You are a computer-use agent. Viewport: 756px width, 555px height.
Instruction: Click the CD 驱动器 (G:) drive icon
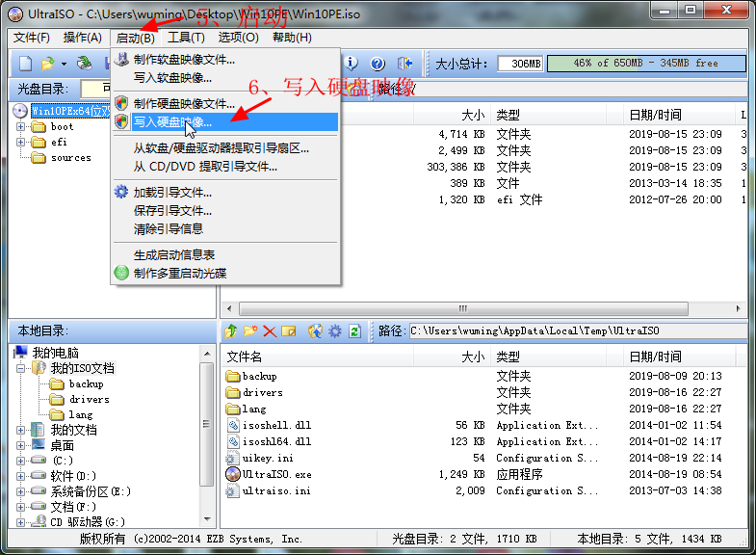pyautogui.click(x=39, y=521)
